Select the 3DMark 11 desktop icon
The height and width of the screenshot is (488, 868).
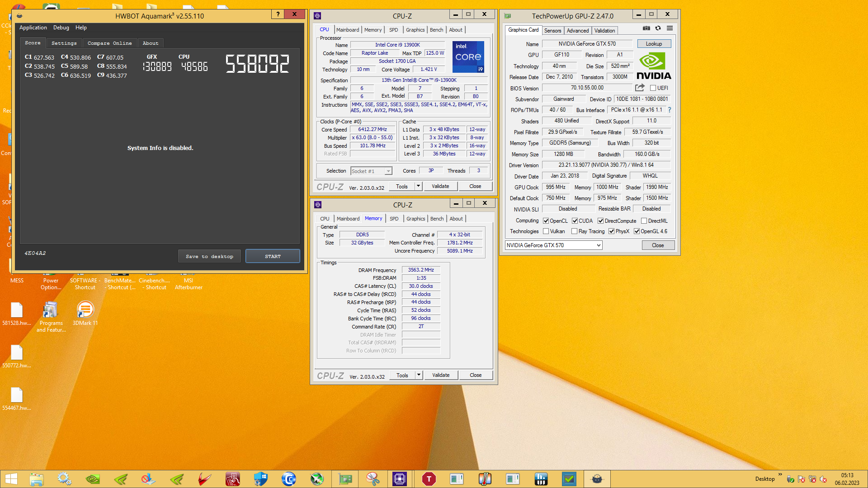tap(85, 314)
